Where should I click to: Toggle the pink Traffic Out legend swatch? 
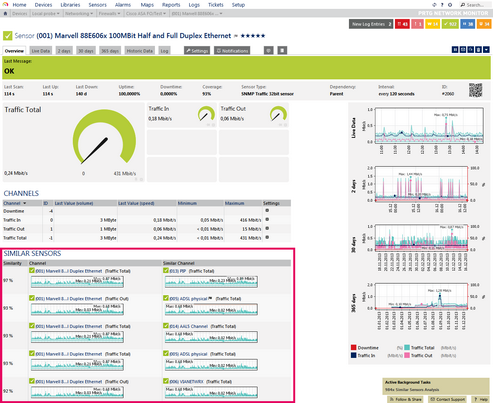click(407, 355)
